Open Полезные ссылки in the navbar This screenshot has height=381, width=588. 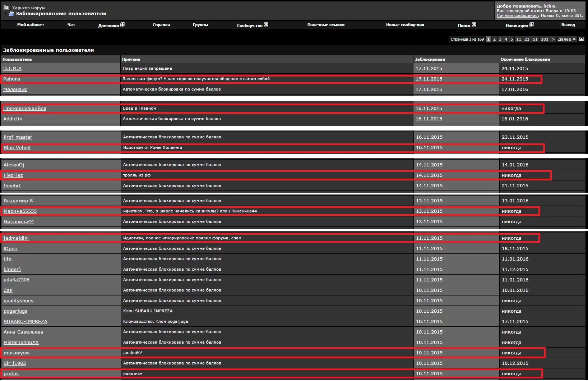pyautogui.click(x=326, y=25)
